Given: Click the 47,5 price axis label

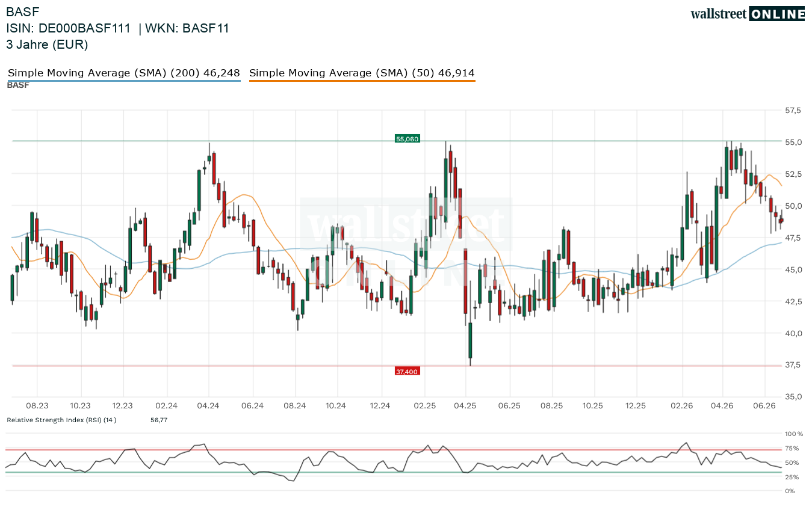Looking at the screenshot, I should point(793,238).
